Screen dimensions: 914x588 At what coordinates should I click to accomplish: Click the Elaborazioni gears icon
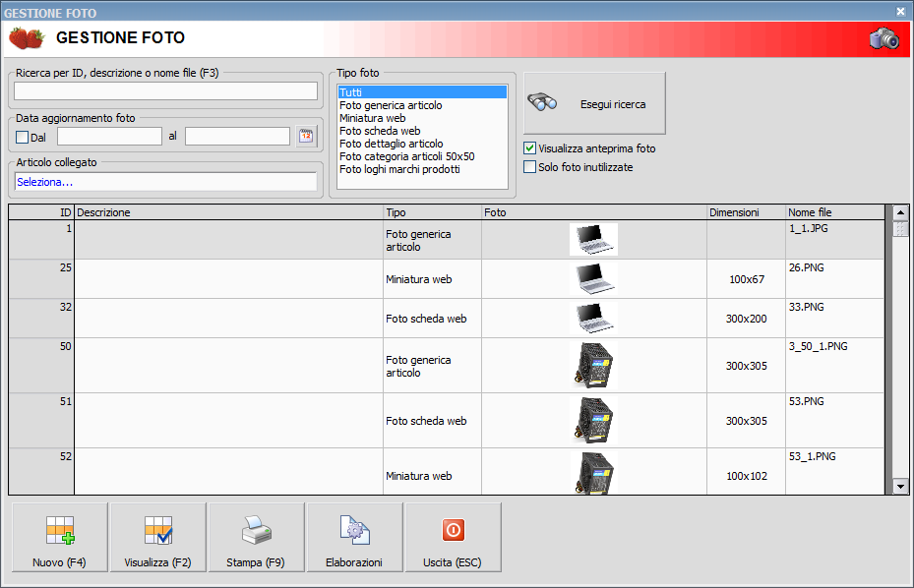coord(354,529)
